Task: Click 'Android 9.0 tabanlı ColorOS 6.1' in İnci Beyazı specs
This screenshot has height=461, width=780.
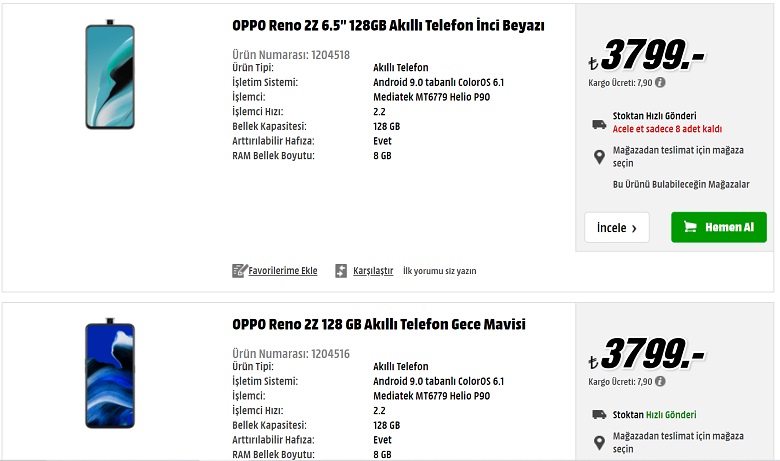Action: point(439,83)
